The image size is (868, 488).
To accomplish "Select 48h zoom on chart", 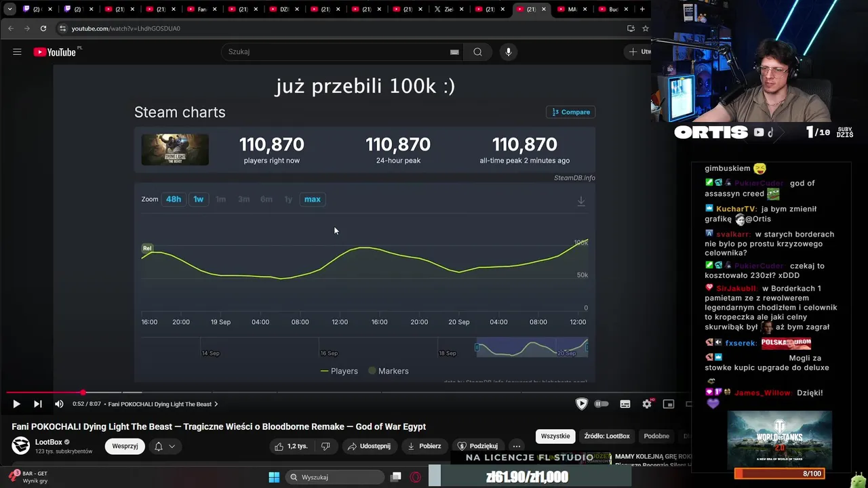I will click(x=174, y=199).
